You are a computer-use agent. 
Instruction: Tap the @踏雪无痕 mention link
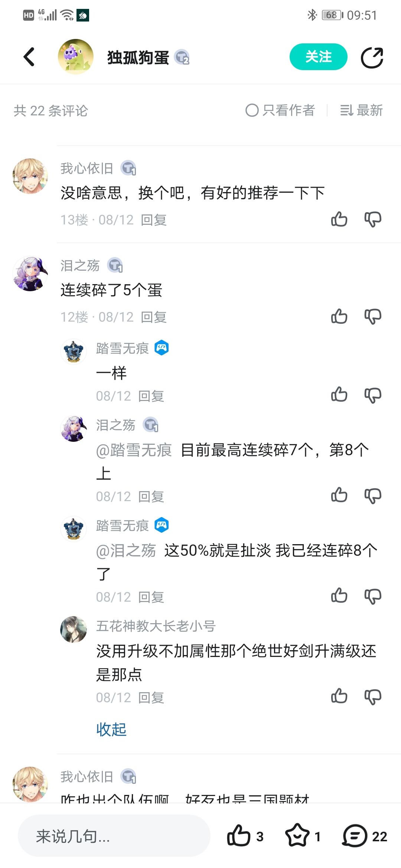click(134, 450)
